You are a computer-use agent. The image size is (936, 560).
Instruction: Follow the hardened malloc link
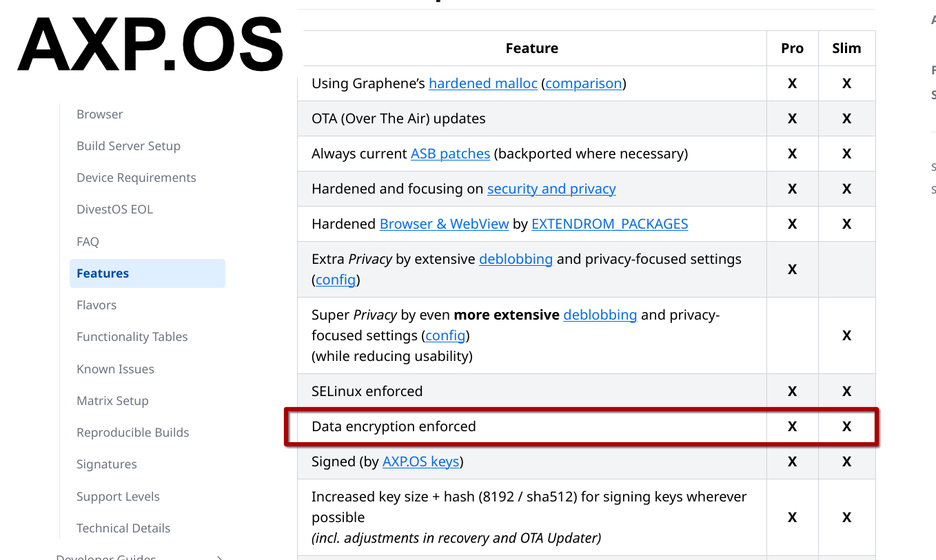click(x=482, y=83)
